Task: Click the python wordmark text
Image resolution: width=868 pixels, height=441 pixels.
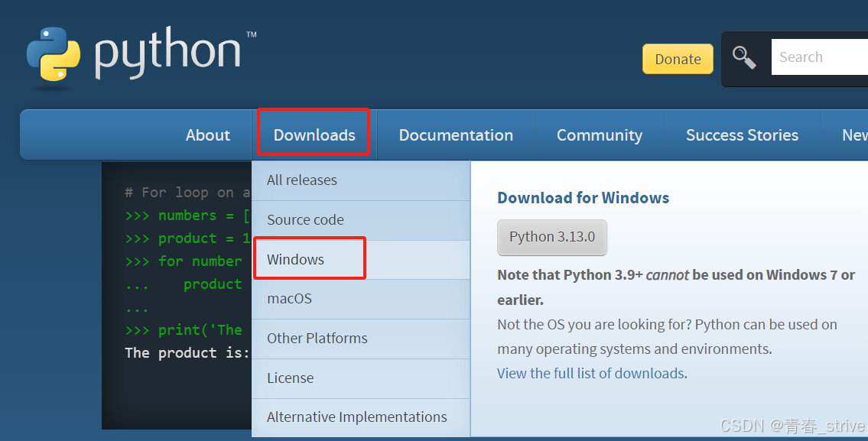Action: click(168, 54)
